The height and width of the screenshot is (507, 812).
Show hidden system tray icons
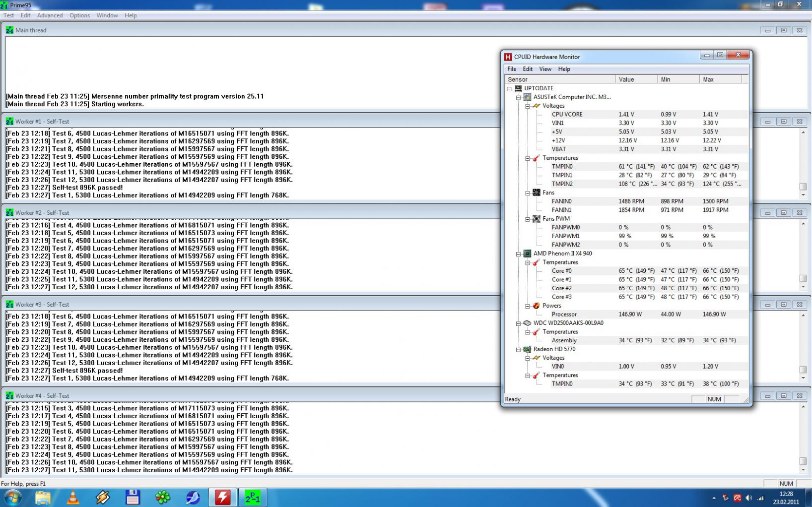(714, 498)
